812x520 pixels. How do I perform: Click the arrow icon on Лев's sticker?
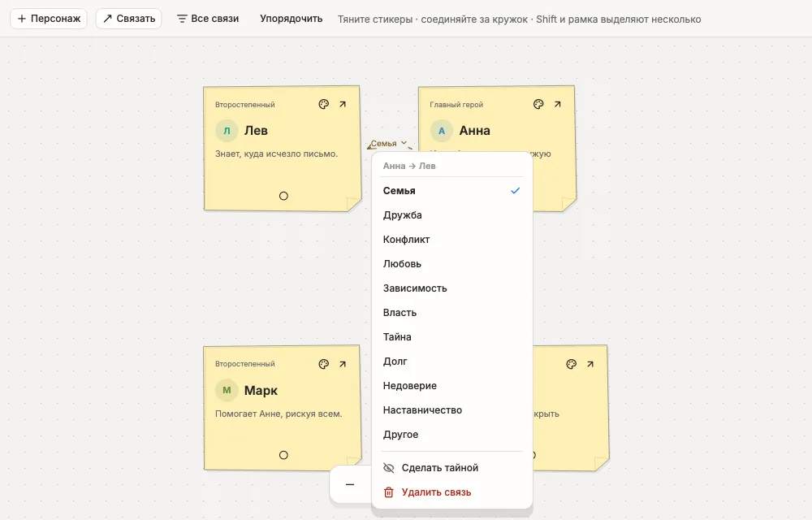coord(343,105)
